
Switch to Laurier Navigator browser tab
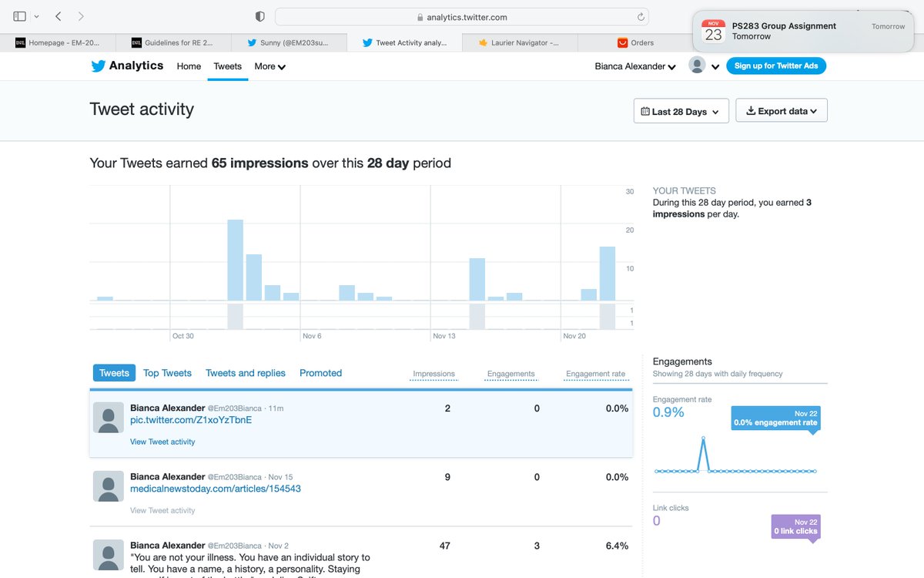520,43
